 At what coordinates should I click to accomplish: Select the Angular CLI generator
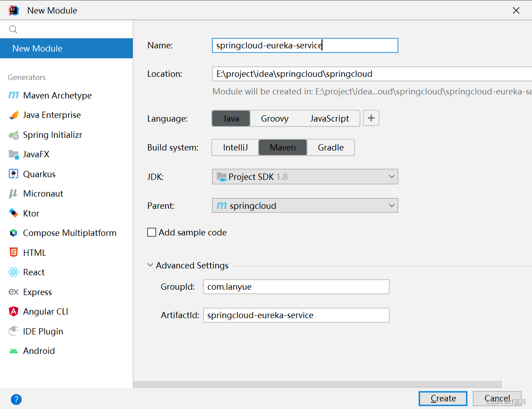(44, 311)
